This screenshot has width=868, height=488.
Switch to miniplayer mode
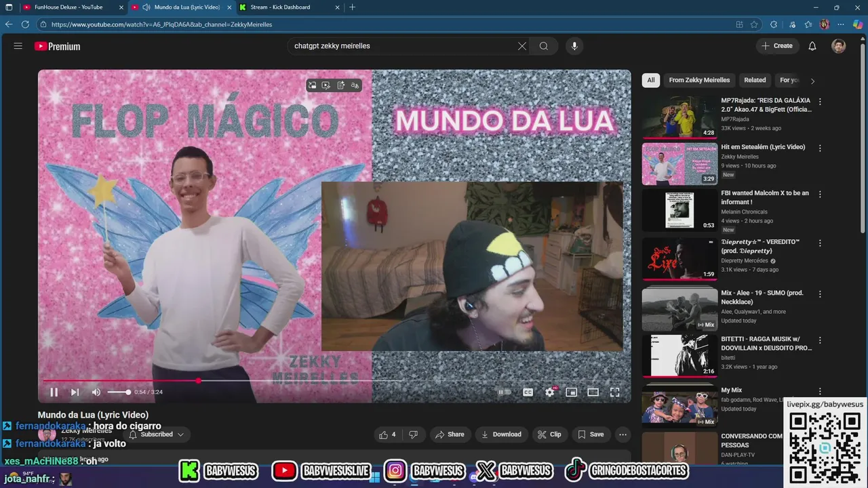tap(571, 392)
